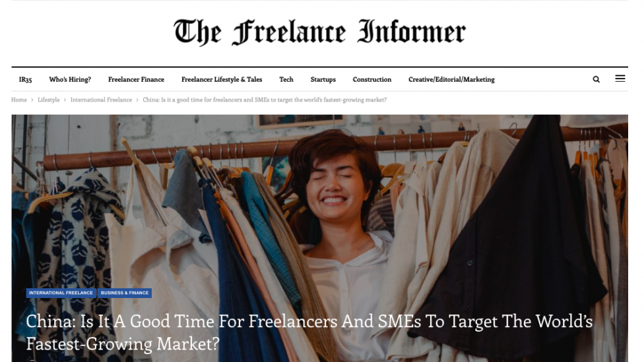644x362 pixels.
Task: Open the site search magnifier icon
Action: (x=596, y=80)
